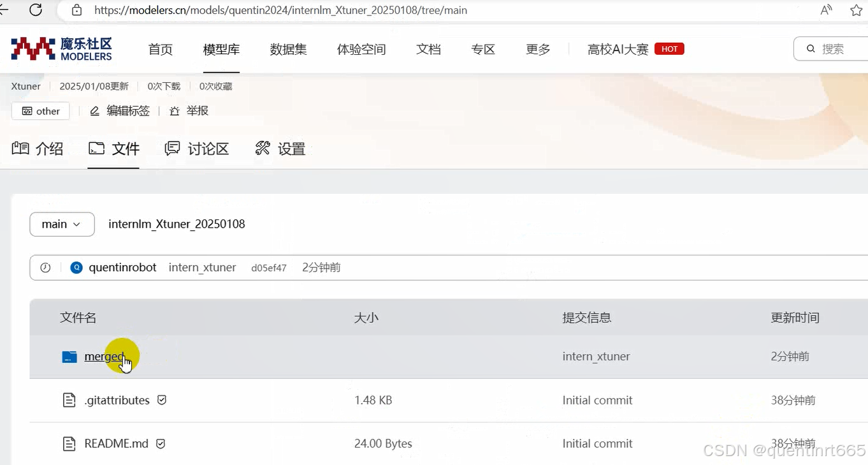Viewport: 868px width, 465px height.
Task: Open 高校AI大赛 link
Action: tap(618, 49)
